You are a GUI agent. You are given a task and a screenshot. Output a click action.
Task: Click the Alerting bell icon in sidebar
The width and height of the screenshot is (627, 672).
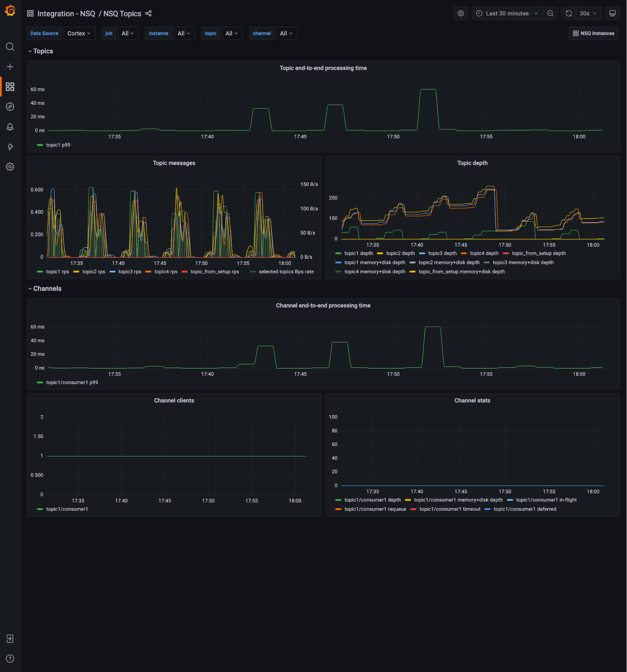point(10,127)
